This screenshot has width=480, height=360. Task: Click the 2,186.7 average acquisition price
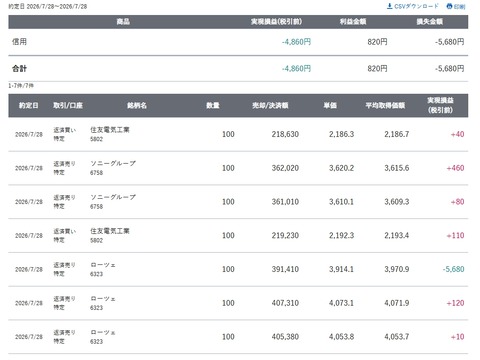tap(397, 134)
